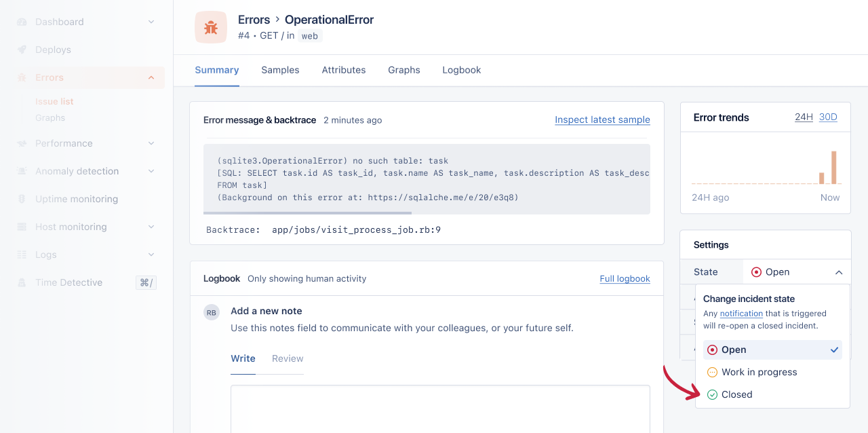This screenshot has width=868, height=433.
Task: Click the Time Detective icon
Action: (20, 282)
